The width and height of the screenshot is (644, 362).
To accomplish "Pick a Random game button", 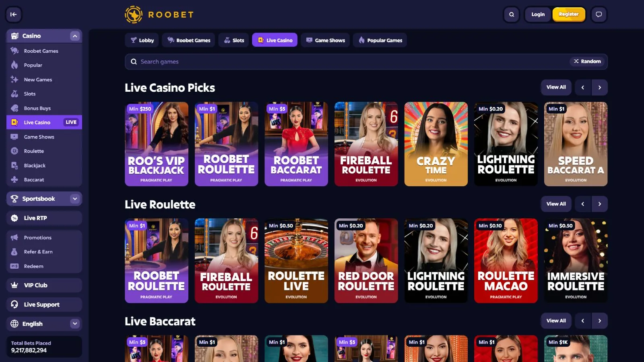I will click(x=587, y=62).
